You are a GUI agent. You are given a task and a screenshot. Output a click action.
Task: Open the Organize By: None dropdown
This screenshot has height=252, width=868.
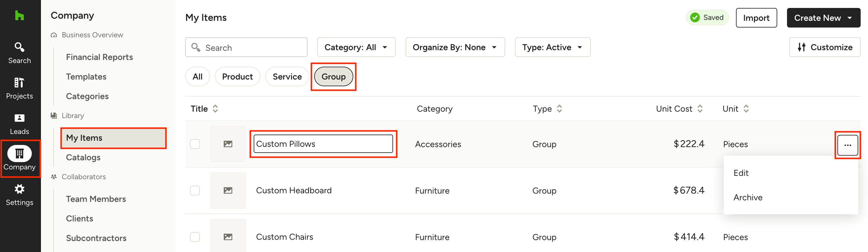pyautogui.click(x=454, y=47)
